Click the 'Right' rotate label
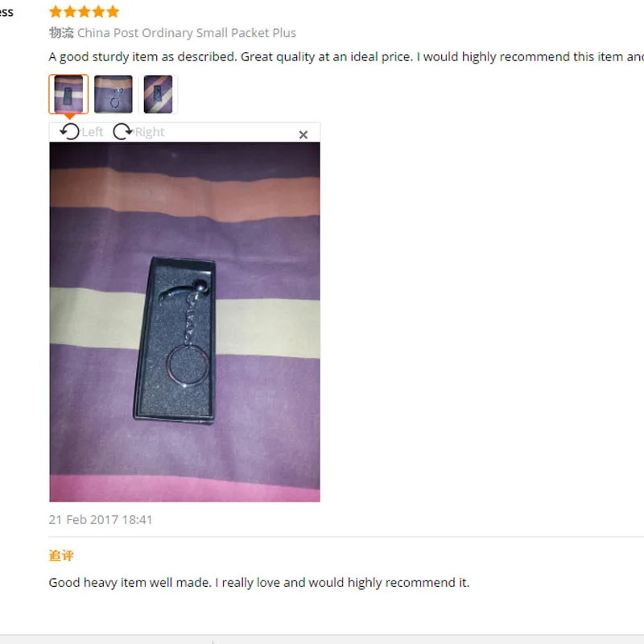644x644 pixels. click(x=150, y=132)
